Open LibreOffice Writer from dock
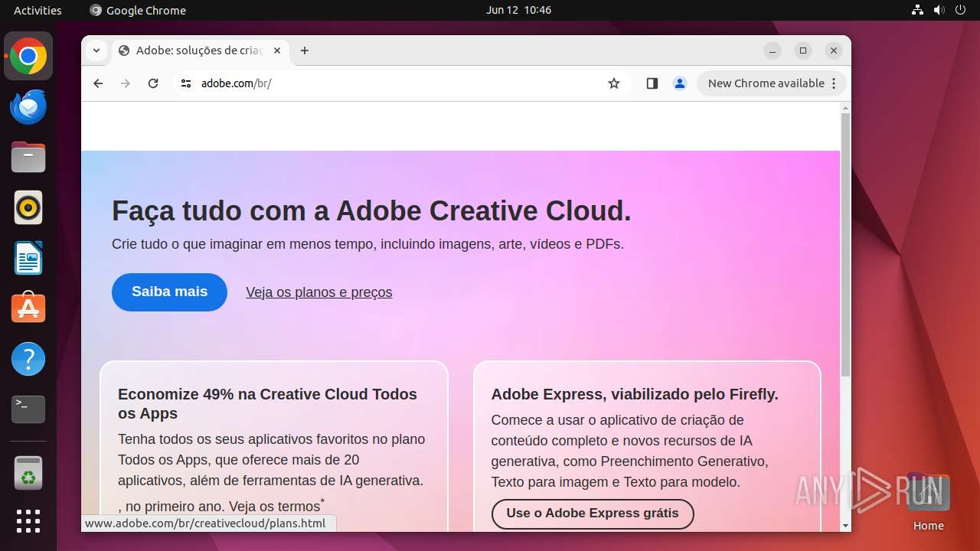 point(28,258)
